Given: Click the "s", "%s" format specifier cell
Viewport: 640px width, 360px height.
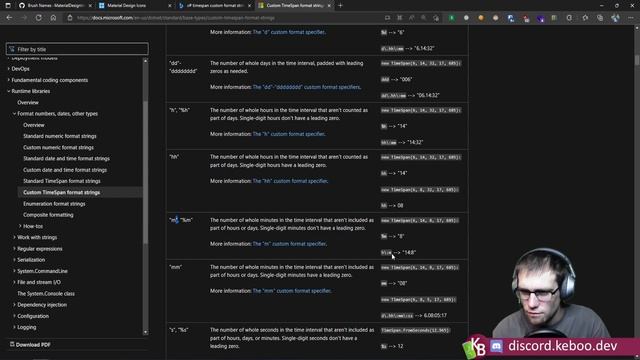Looking at the screenshot, I should pos(179,330).
